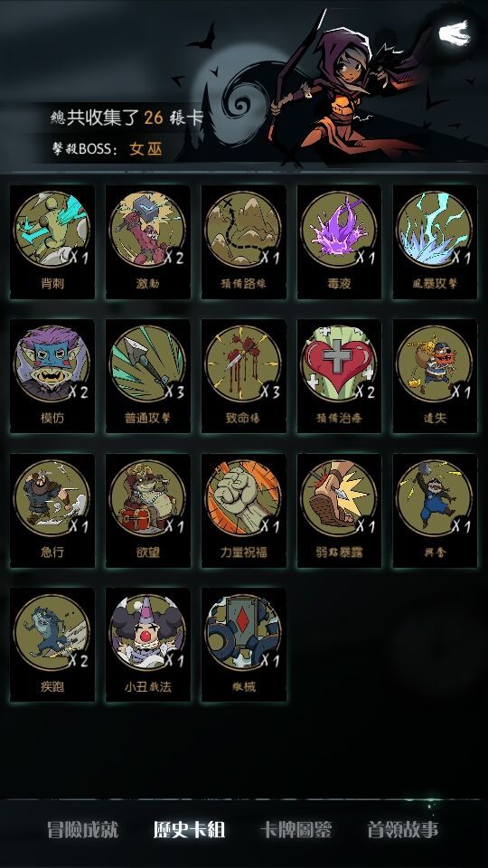Tap the red heart healing card
488x868 pixels.
(339, 376)
